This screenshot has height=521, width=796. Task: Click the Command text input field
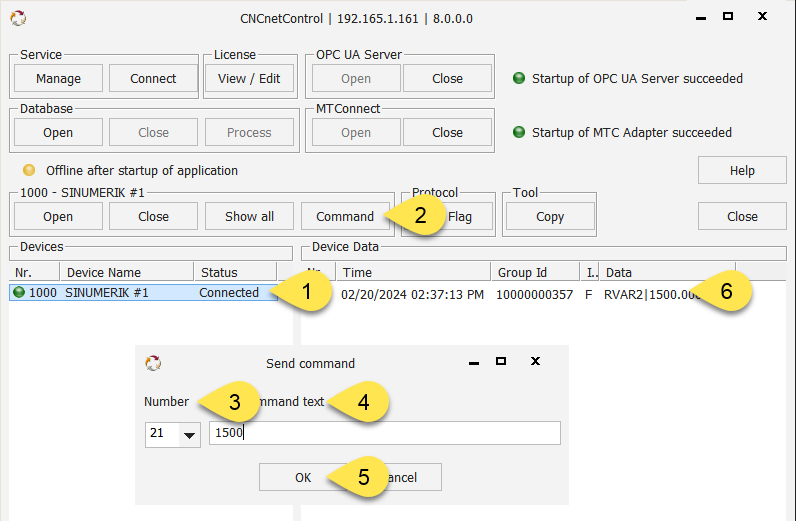tap(384, 433)
